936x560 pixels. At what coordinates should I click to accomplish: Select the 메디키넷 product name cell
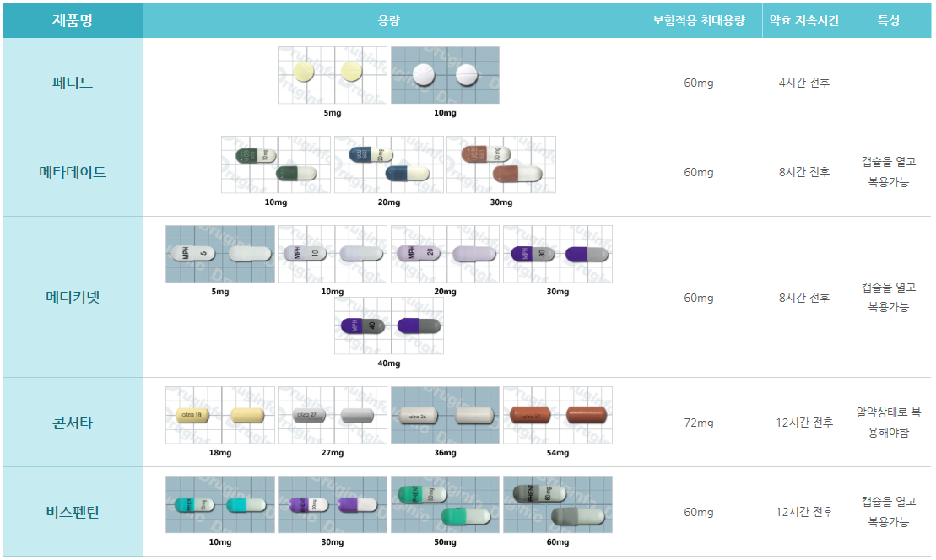pyautogui.click(x=73, y=297)
